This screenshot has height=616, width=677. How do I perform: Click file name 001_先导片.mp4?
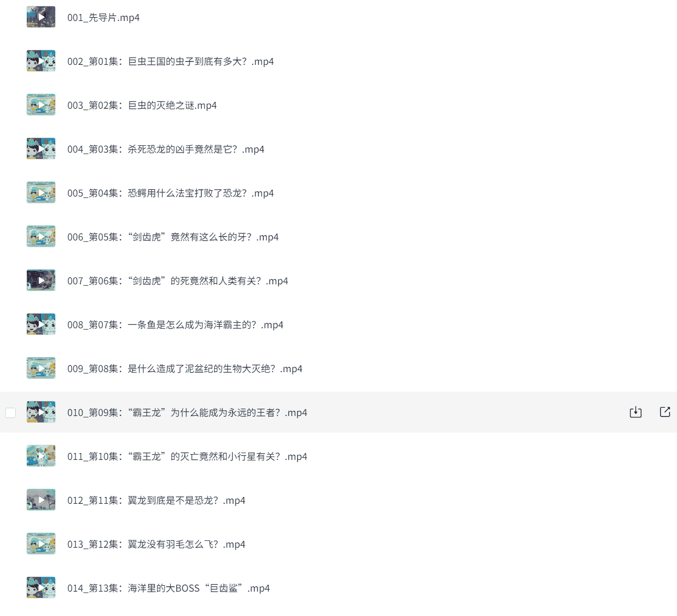(x=103, y=18)
